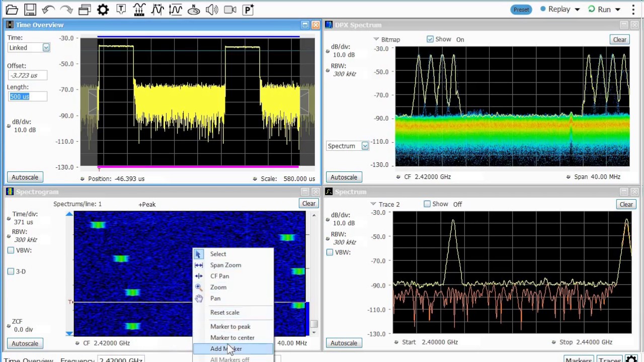Open the Acquire waveform-sampling icon
The height and width of the screenshot is (362, 644).
pyautogui.click(x=139, y=9)
